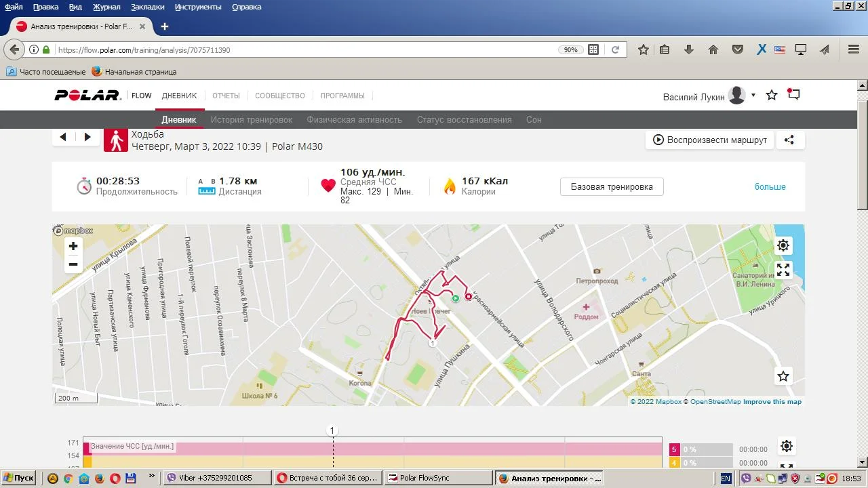Click the green padlock security icon
This screenshot has width=868, height=488.
[46, 49]
